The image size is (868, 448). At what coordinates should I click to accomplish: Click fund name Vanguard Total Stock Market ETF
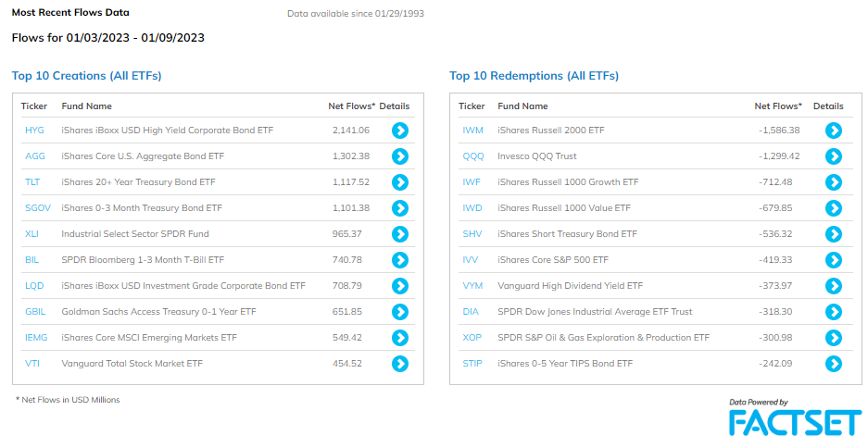(132, 364)
